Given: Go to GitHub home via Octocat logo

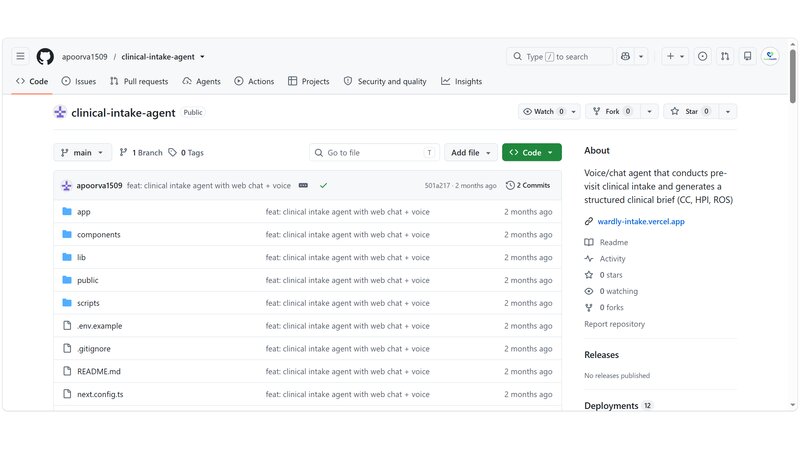Looking at the screenshot, I should tap(45, 56).
